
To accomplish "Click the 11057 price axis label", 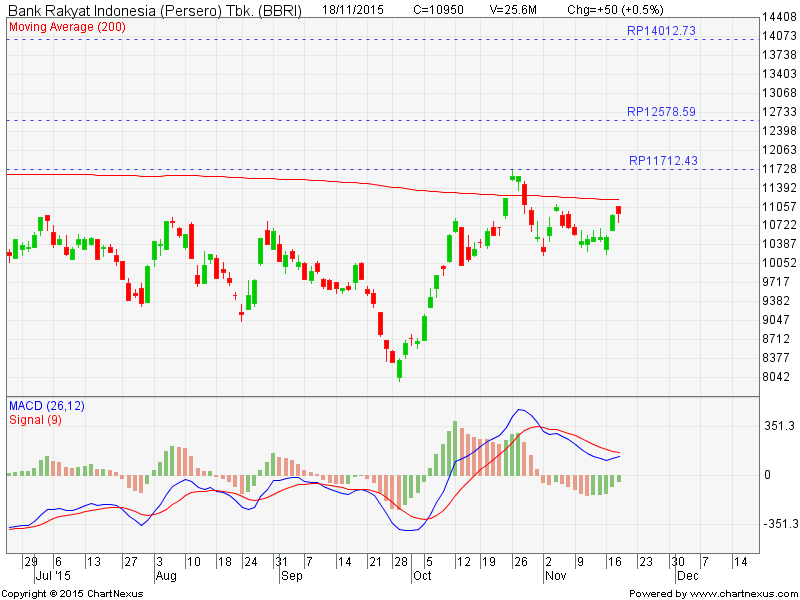I will [778, 206].
